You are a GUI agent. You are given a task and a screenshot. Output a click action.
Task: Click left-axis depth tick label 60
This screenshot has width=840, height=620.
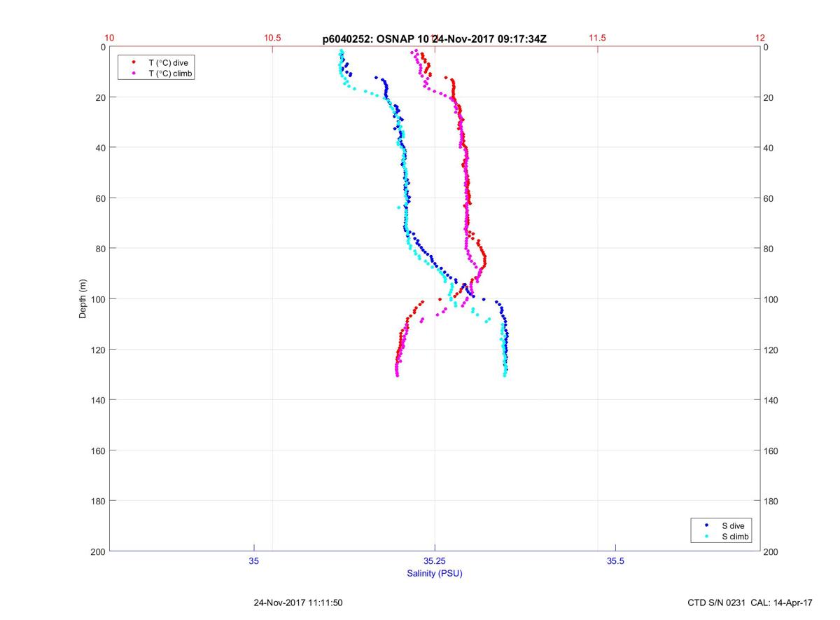[x=101, y=198]
